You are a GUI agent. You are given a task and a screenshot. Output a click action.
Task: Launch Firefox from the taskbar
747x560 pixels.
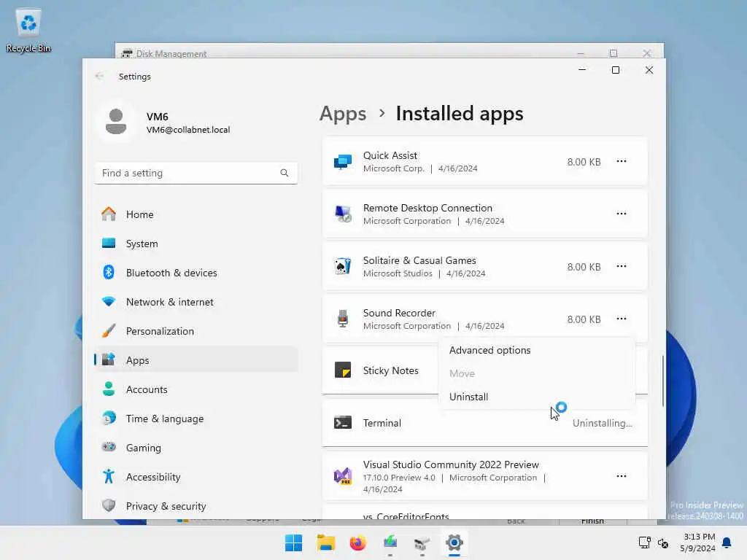[357, 542]
